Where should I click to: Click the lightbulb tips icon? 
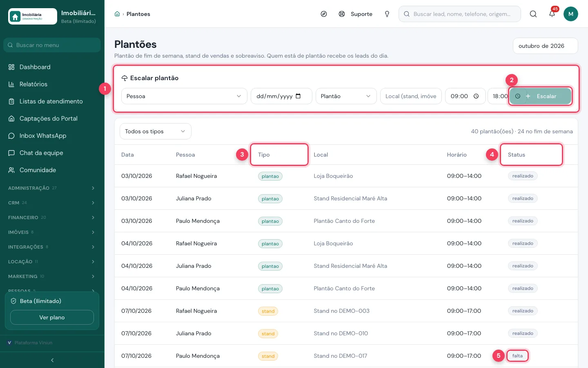coord(387,14)
